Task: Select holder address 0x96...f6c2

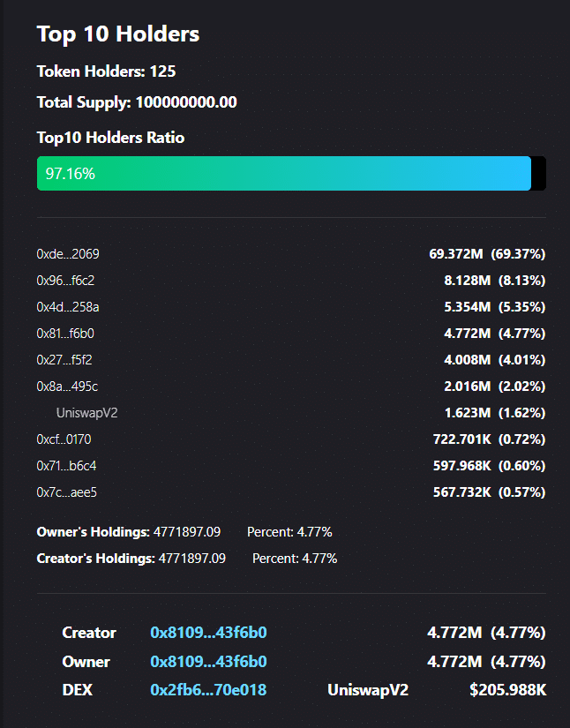Action: [x=65, y=281]
